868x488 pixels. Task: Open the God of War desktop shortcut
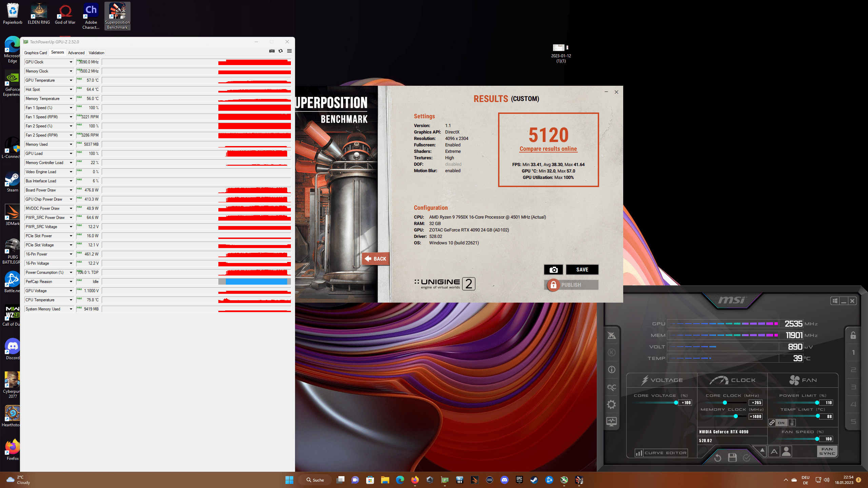click(65, 14)
